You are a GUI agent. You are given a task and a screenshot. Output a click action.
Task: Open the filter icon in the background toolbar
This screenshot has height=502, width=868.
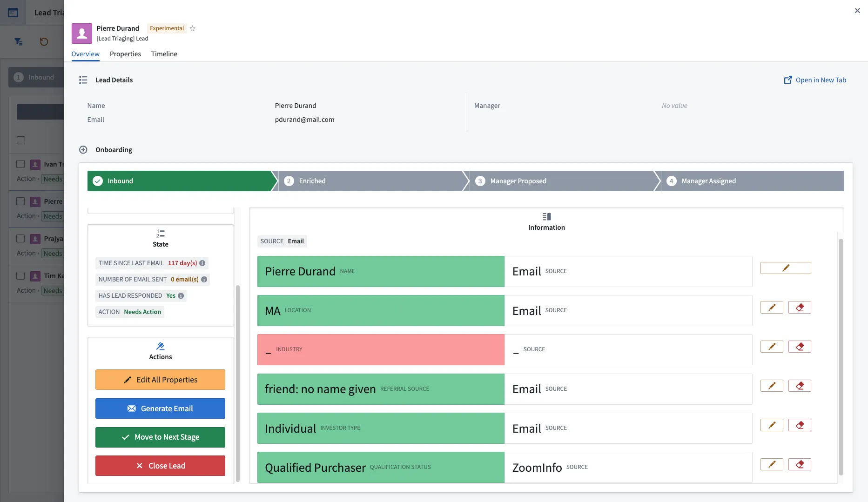(x=19, y=41)
